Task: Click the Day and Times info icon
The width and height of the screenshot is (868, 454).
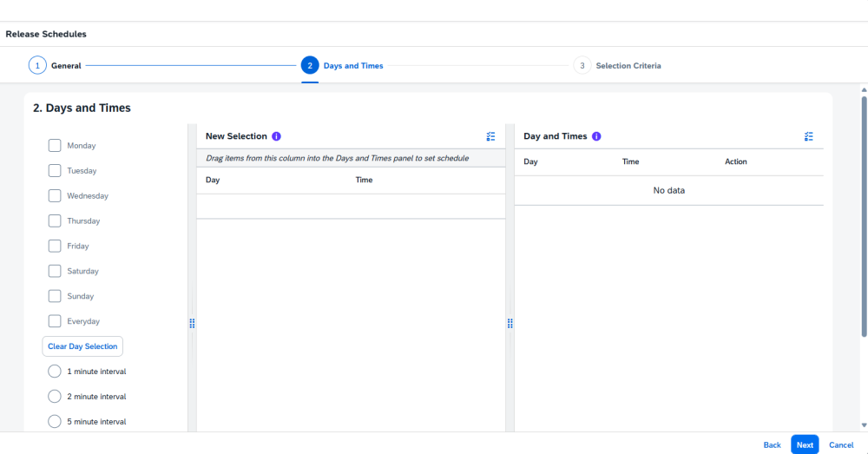Action: 596,136
